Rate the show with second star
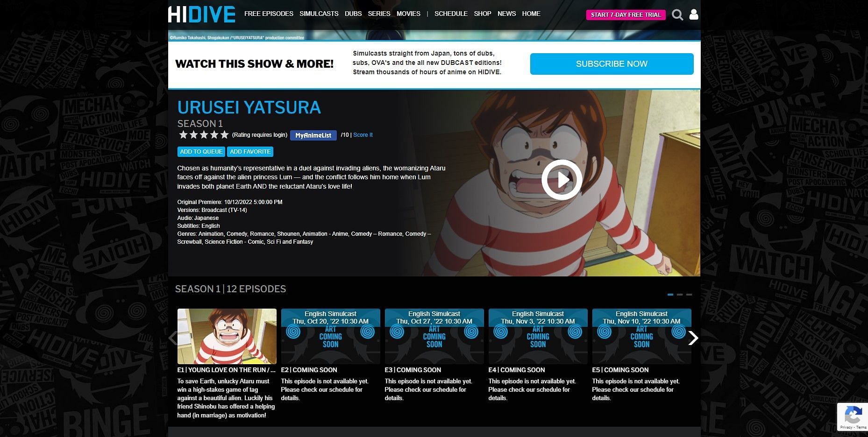This screenshot has height=437, width=868. [193, 135]
